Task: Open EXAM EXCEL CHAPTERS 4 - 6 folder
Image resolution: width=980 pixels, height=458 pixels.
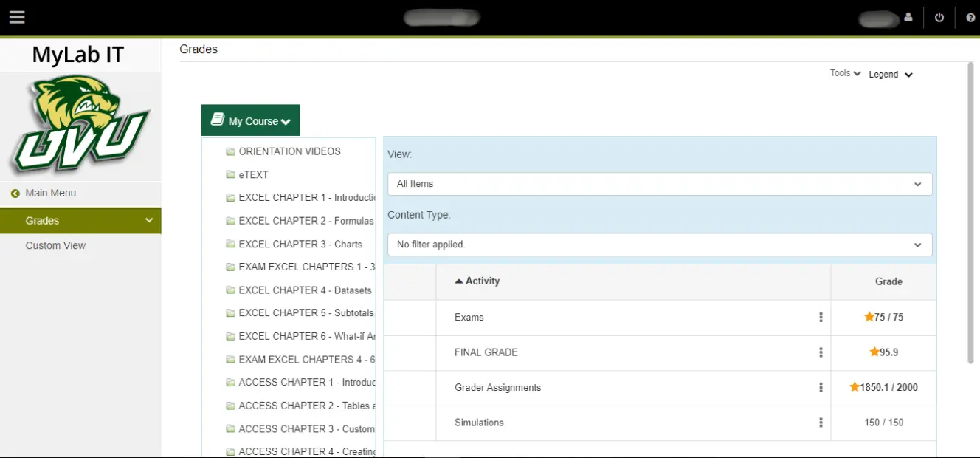Action: point(306,360)
